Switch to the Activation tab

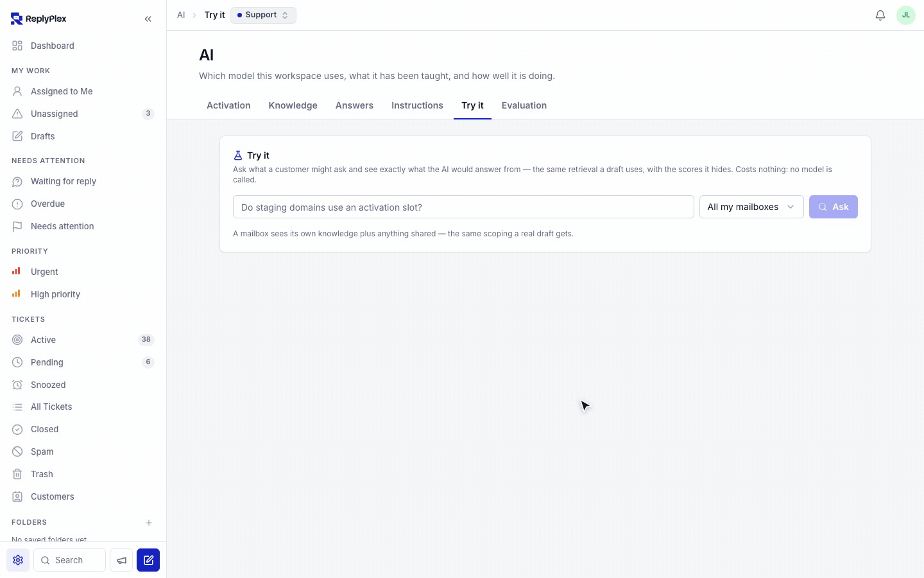click(228, 105)
